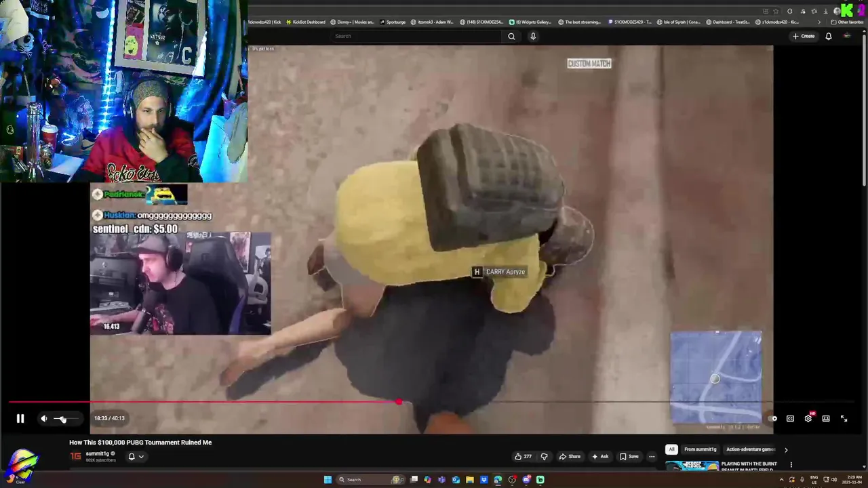The height and width of the screenshot is (488, 868).
Task: Toggle closed captions (CC) button
Action: pyautogui.click(x=790, y=418)
